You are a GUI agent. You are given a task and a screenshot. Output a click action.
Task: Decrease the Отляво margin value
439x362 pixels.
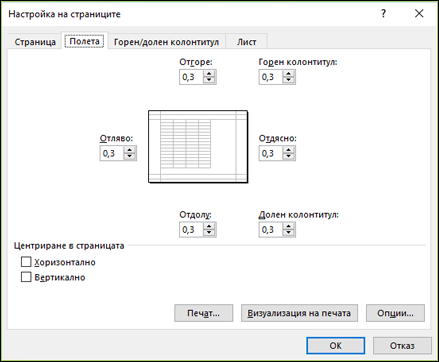(x=130, y=157)
